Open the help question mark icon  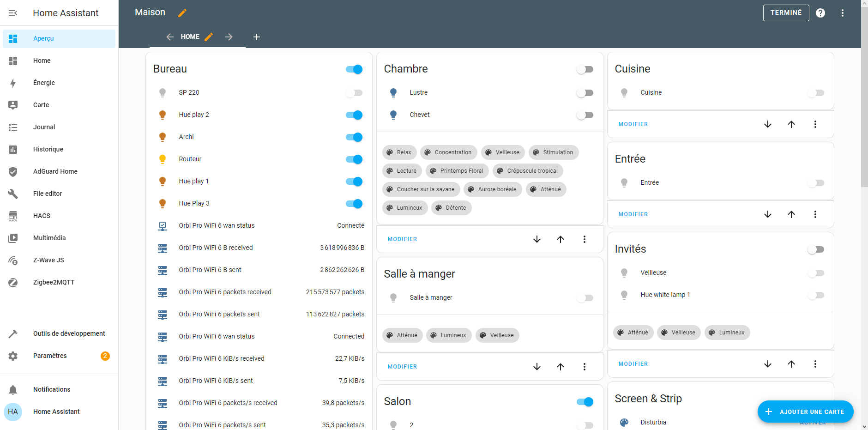(x=820, y=13)
